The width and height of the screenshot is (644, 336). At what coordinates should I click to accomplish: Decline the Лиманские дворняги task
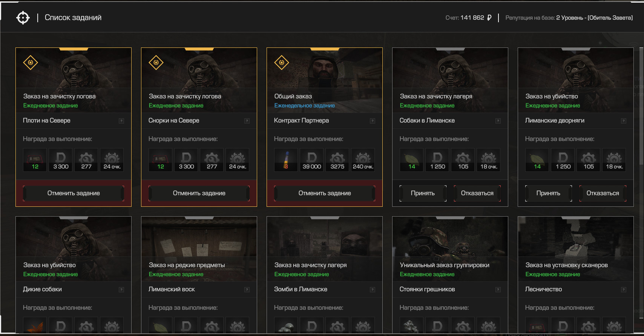(x=603, y=193)
